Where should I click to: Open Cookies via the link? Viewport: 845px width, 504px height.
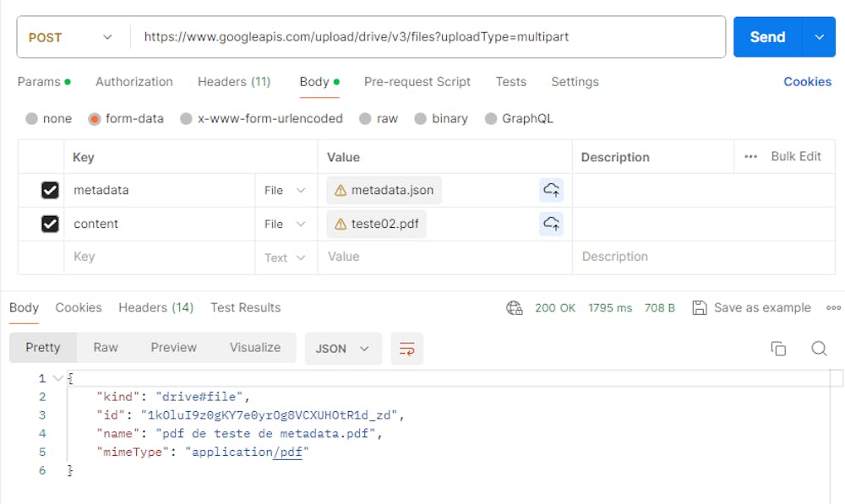pyautogui.click(x=807, y=82)
